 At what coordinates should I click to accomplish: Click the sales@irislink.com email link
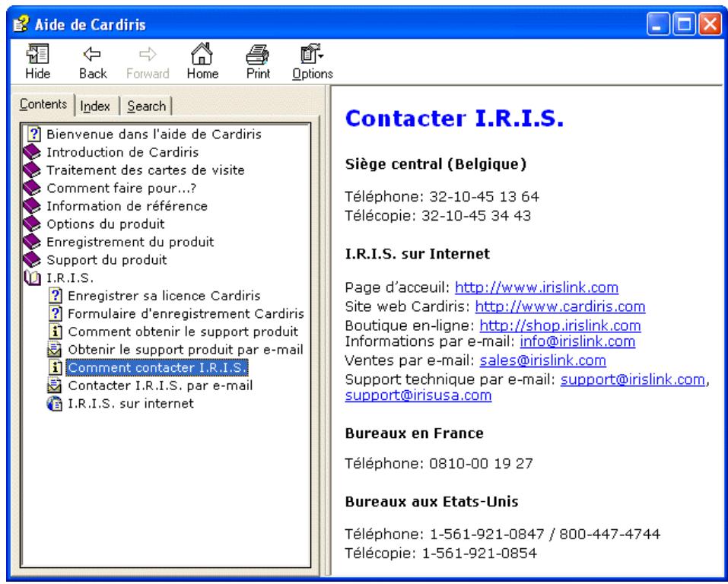pyautogui.click(x=542, y=360)
